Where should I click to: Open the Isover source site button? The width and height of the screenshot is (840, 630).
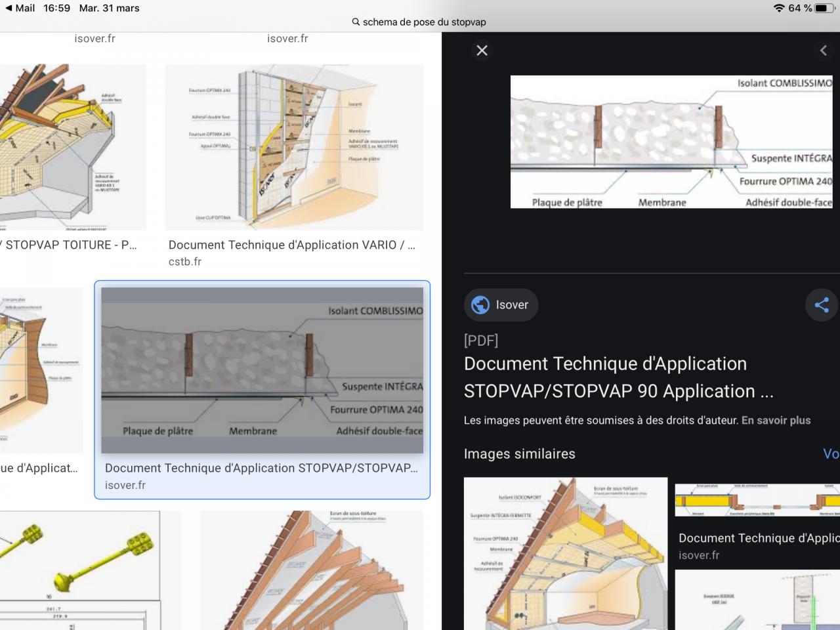tap(501, 304)
